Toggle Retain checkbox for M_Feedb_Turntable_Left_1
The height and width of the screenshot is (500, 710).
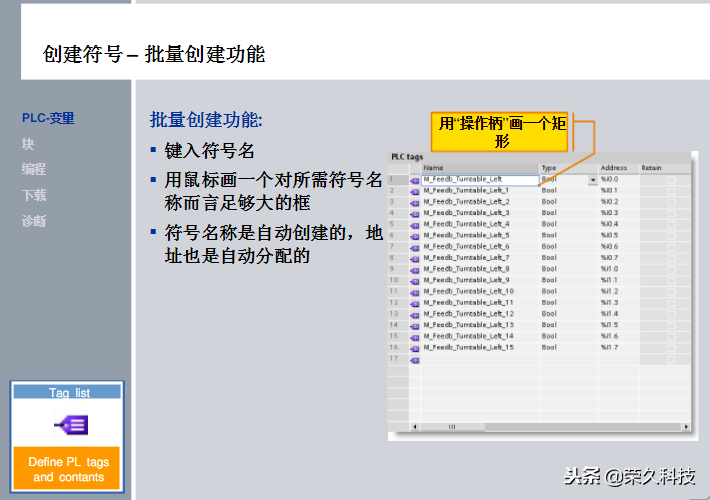coord(671,191)
